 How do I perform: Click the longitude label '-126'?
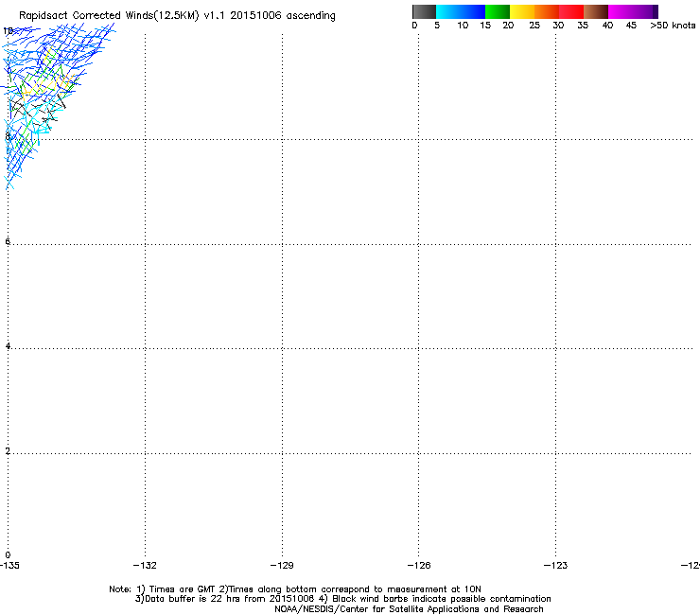419,566
